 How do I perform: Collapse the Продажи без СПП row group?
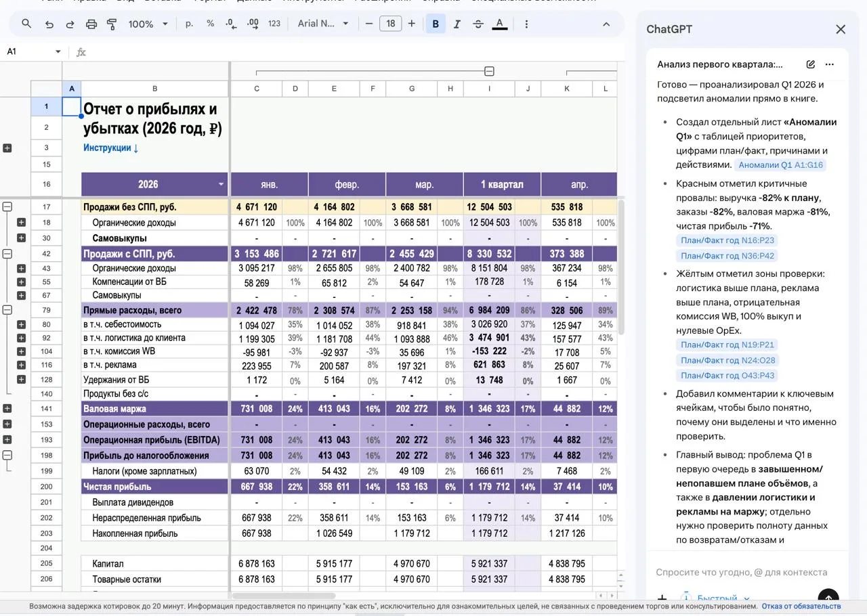click(7, 207)
